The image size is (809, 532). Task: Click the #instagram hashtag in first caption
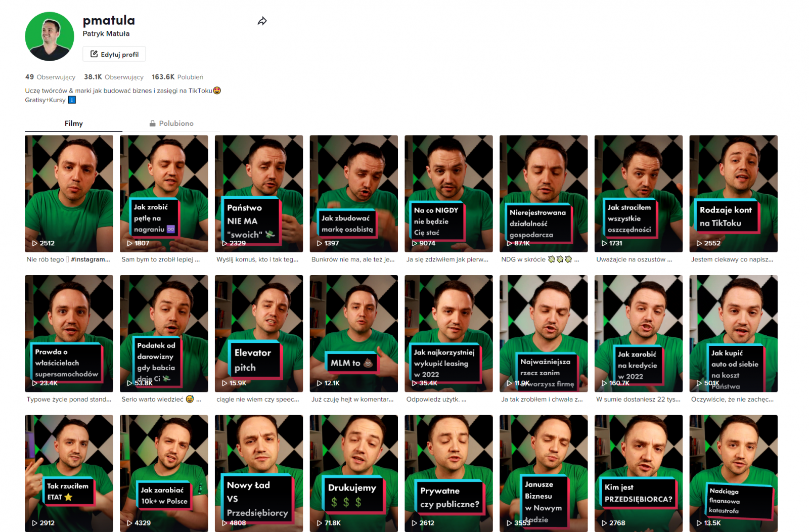tap(91, 259)
